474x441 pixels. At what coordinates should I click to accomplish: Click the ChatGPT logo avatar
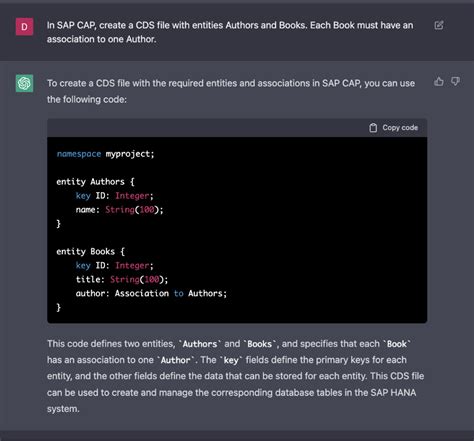(x=24, y=83)
